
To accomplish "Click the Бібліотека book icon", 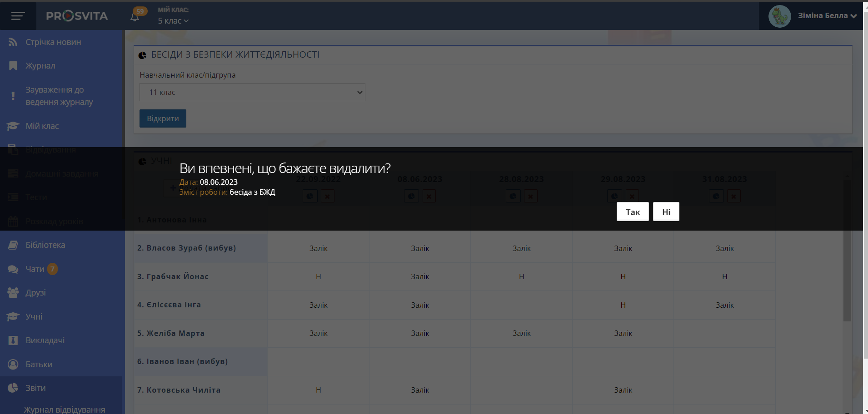I will [x=13, y=245].
